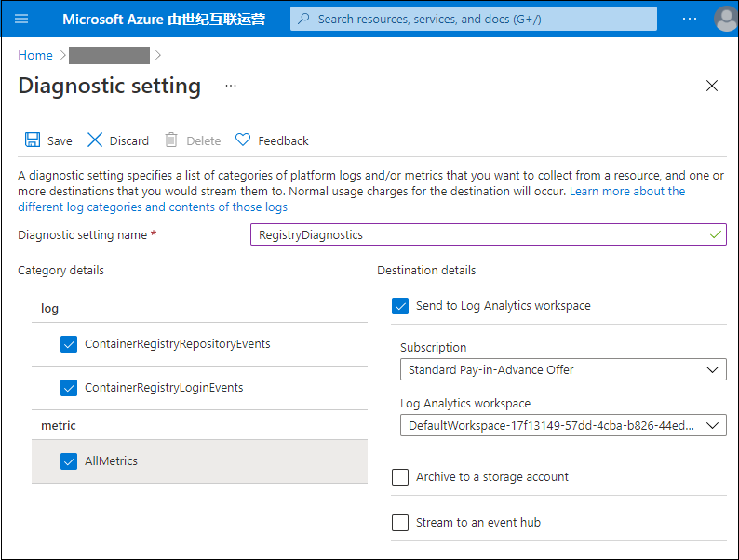This screenshot has width=739, height=560.
Task: Click the Delete trash icon
Action: pos(171,140)
